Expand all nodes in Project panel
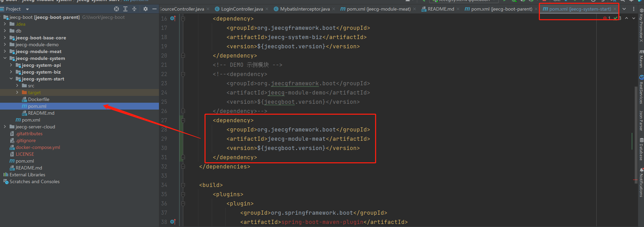Image resolution: width=644 pixels, height=227 pixels. tap(125, 9)
